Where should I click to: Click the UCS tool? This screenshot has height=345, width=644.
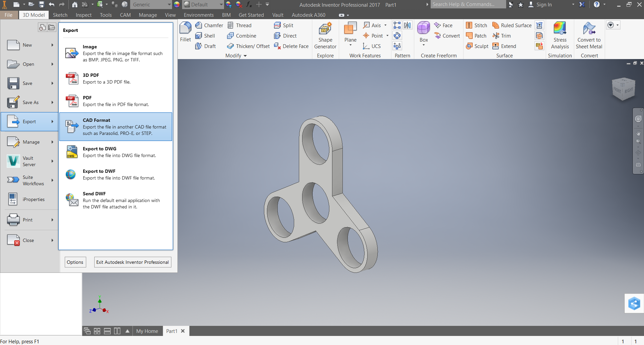click(x=372, y=46)
